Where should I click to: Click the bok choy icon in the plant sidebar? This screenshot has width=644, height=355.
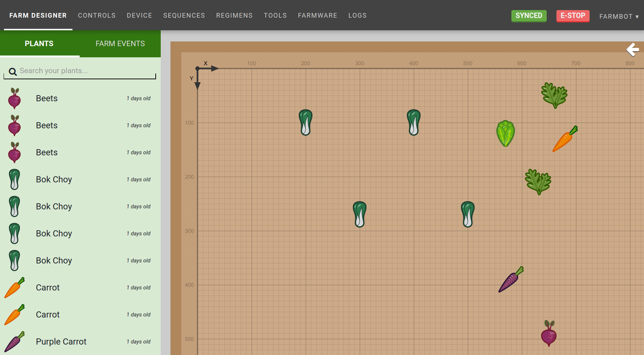14,179
